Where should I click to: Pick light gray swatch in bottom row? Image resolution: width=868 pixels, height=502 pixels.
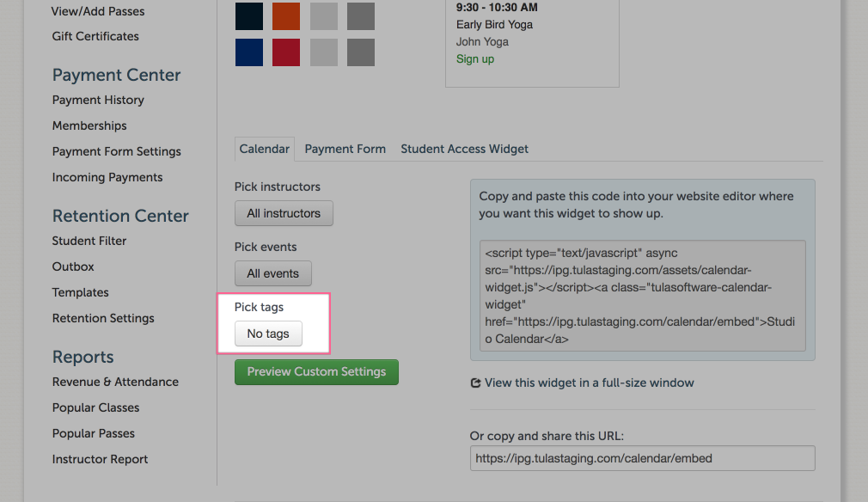[324, 52]
